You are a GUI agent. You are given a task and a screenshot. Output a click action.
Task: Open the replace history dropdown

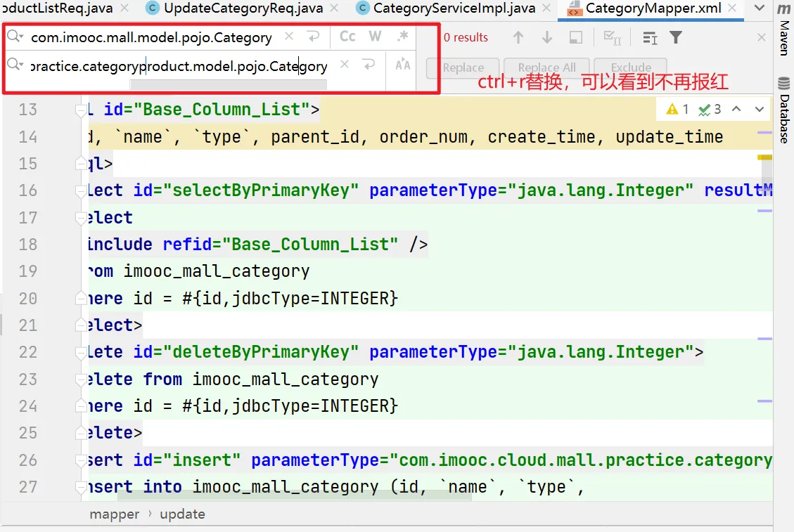click(15, 65)
